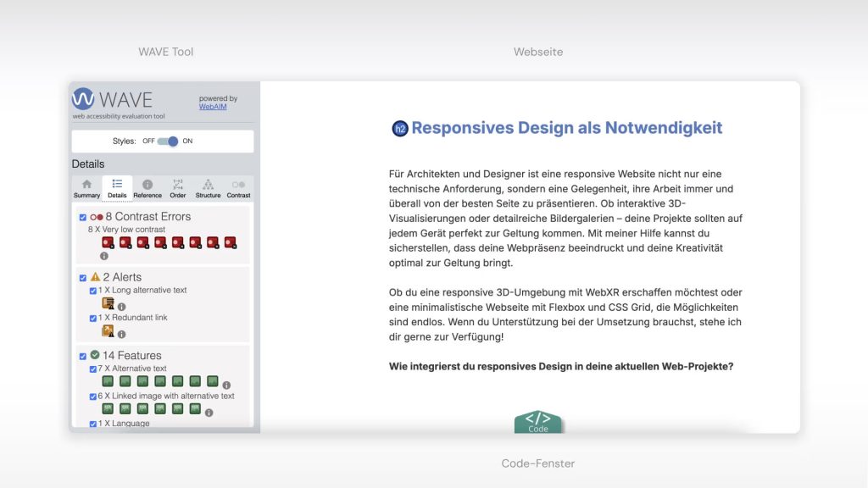Open the Code panel tab at the bottom
The image size is (868, 488).
click(x=538, y=422)
